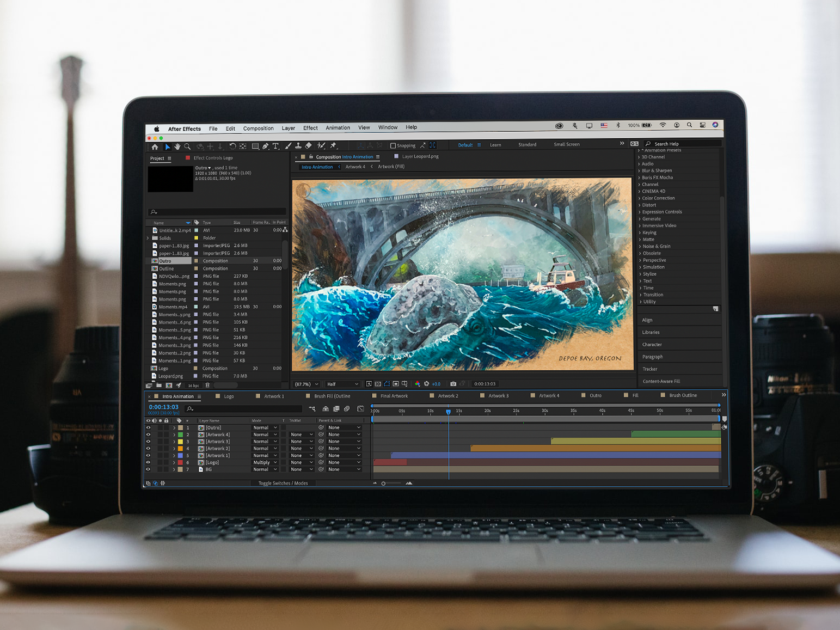
Task: Open Parent & Link dropdown for Artwork 1
Action: (x=344, y=456)
